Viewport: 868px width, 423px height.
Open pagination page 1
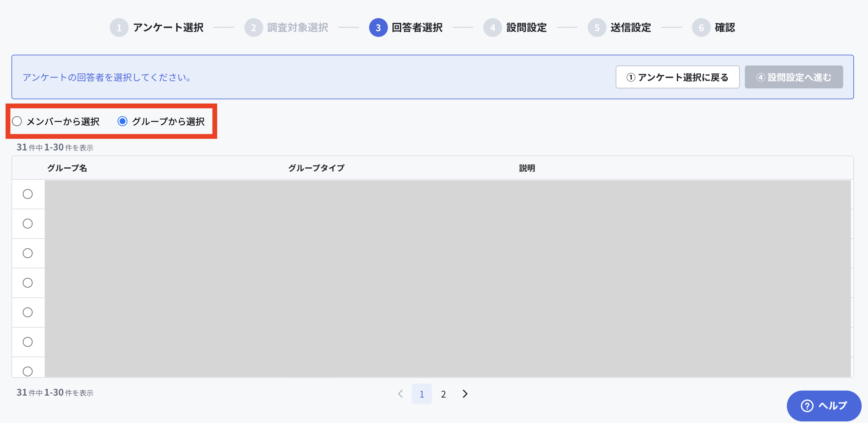pyautogui.click(x=422, y=394)
